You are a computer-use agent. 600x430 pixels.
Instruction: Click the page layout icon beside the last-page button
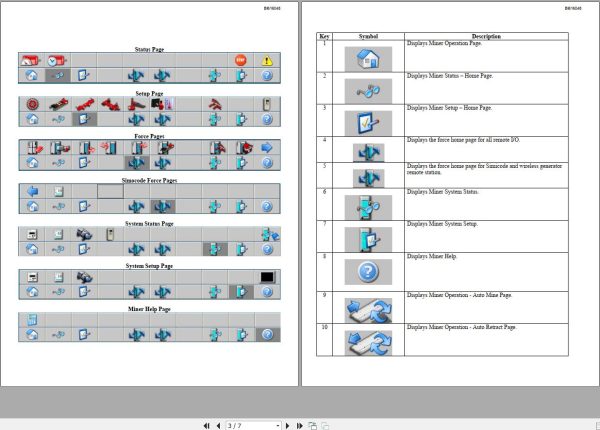pyautogui.click(x=313, y=425)
